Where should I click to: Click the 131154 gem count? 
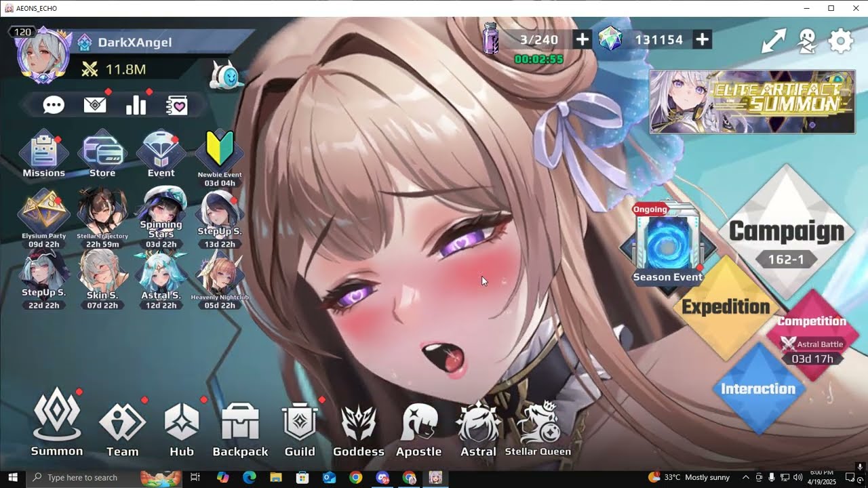coord(658,40)
